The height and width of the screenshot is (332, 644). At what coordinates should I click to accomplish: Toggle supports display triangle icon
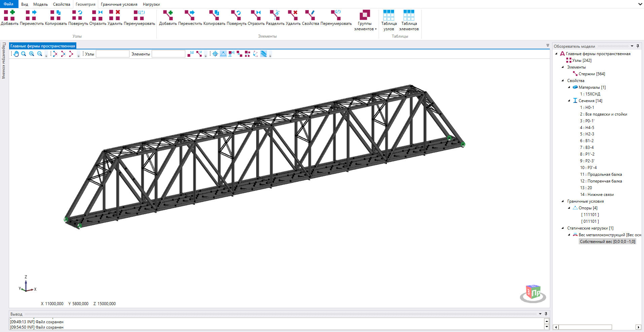pos(223,54)
